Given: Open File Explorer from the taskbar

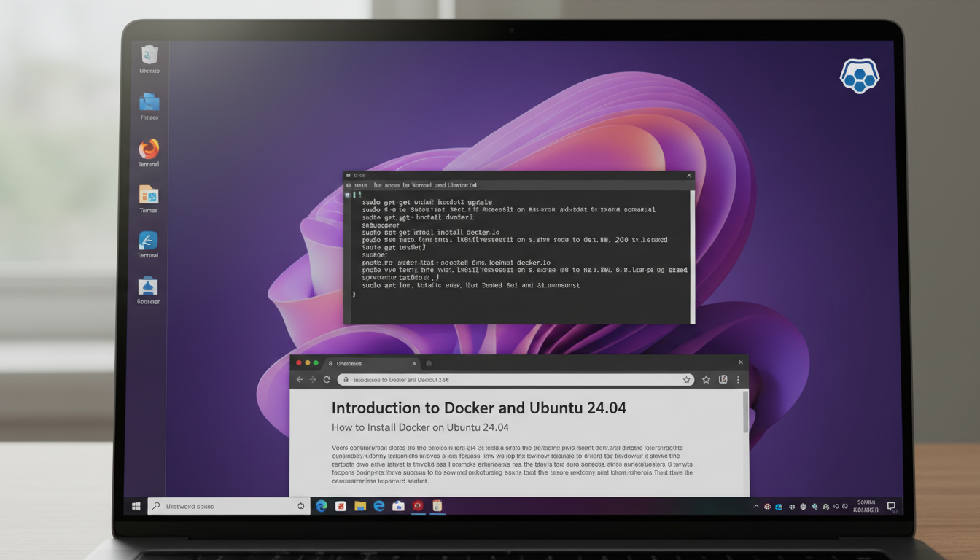Looking at the screenshot, I should [x=359, y=505].
